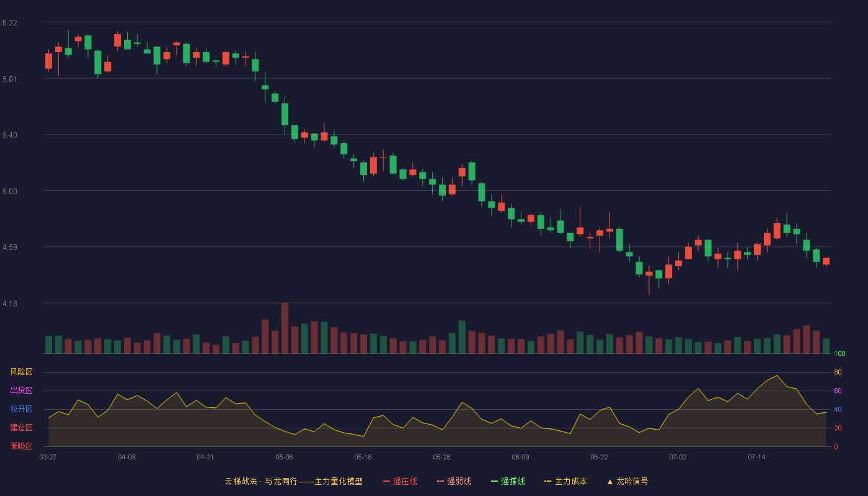Screen dimensions: 868x496
Task: Click the green 100 indicator axis value
Action: 839,354
